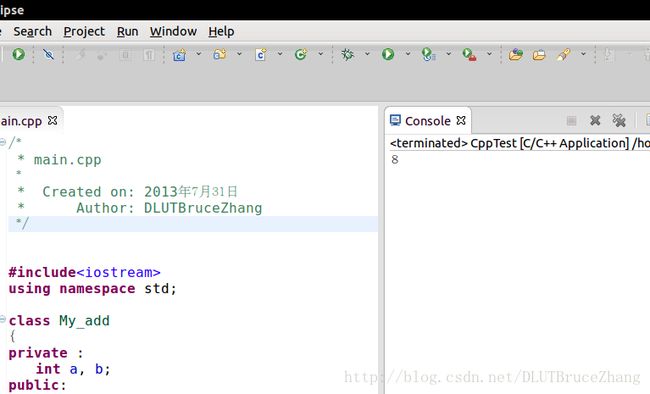Open the Help menu
Screen dimensions: 650x394
221,32
